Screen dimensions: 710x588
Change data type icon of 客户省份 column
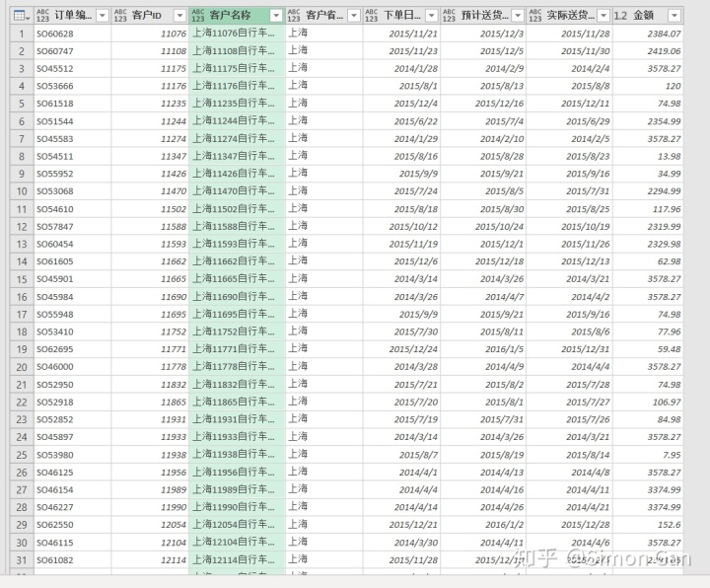click(294, 16)
